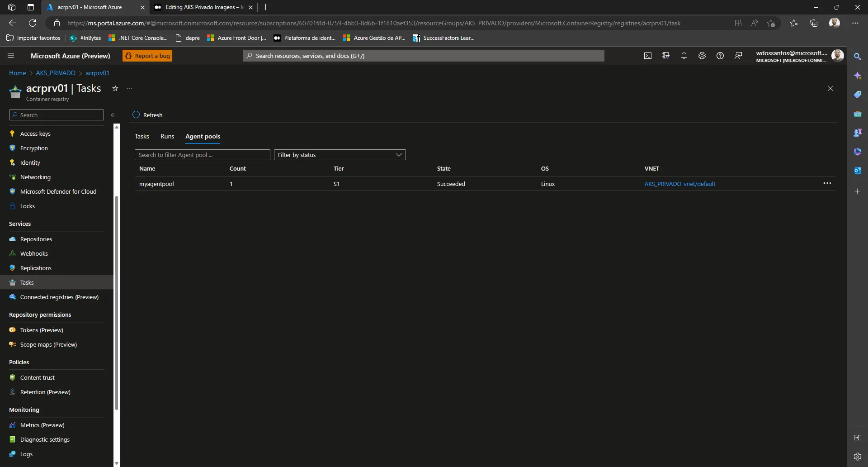Viewport: 868px width, 467px height.
Task: Reload the page with browser refresh icon
Action: [33, 23]
